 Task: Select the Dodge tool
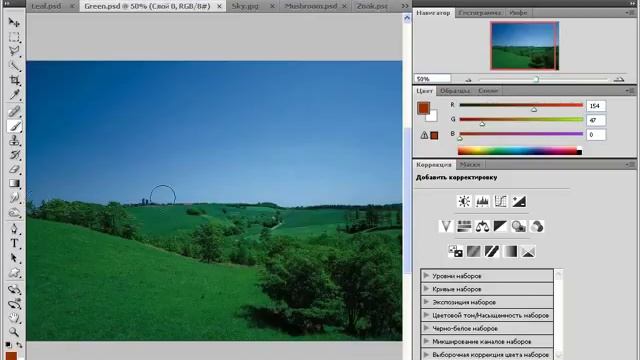14,213
